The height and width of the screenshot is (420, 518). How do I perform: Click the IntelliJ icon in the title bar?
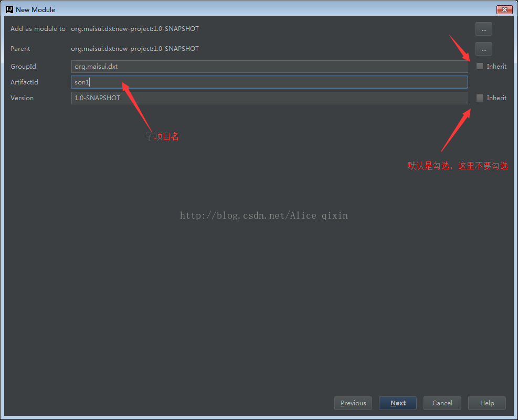pyautogui.click(x=9, y=9)
